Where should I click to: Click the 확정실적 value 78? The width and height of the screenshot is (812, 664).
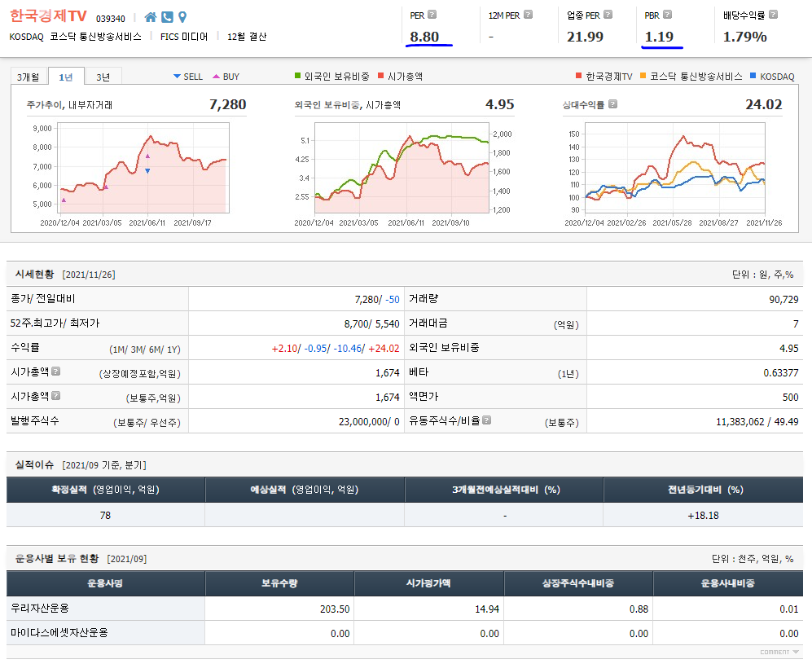[x=105, y=516]
